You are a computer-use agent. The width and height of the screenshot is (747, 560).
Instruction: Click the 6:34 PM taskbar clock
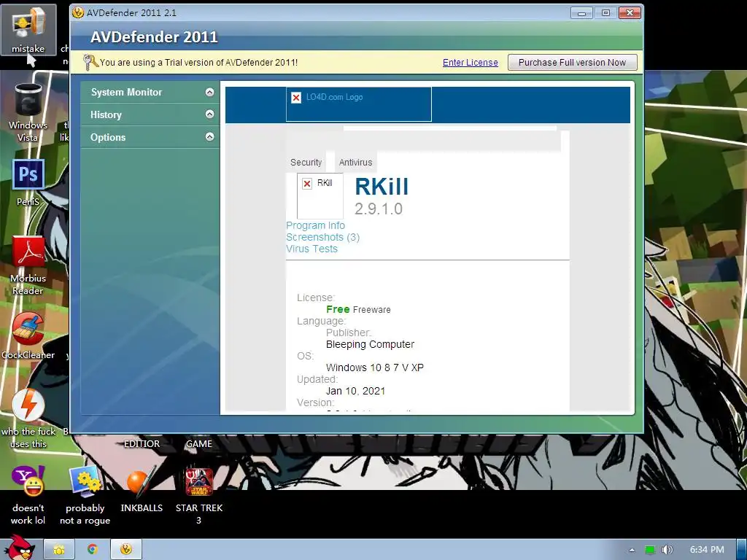(707, 550)
